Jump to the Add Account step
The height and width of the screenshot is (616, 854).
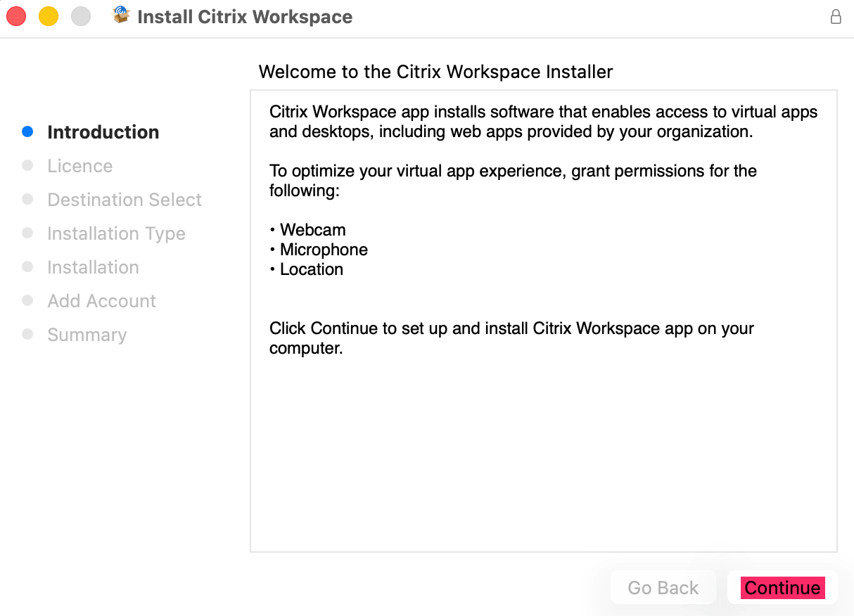(x=101, y=301)
